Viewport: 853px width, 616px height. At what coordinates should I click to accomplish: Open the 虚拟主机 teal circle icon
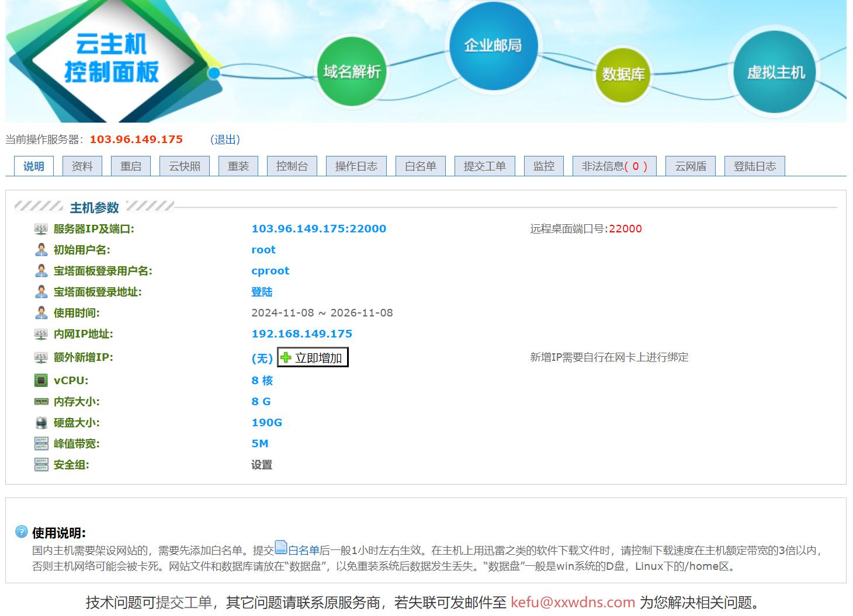click(x=775, y=72)
